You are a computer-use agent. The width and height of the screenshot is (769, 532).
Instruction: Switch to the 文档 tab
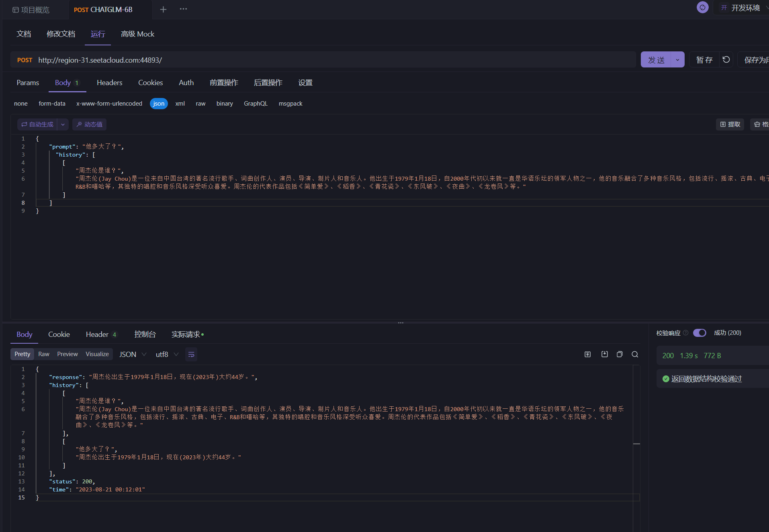(24, 34)
